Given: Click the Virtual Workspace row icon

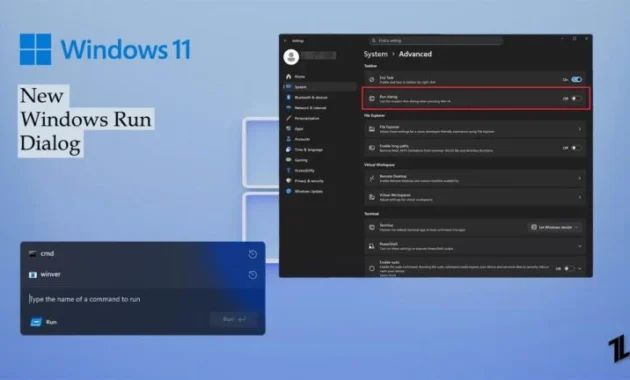Looking at the screenshot, I should point(372,197).
